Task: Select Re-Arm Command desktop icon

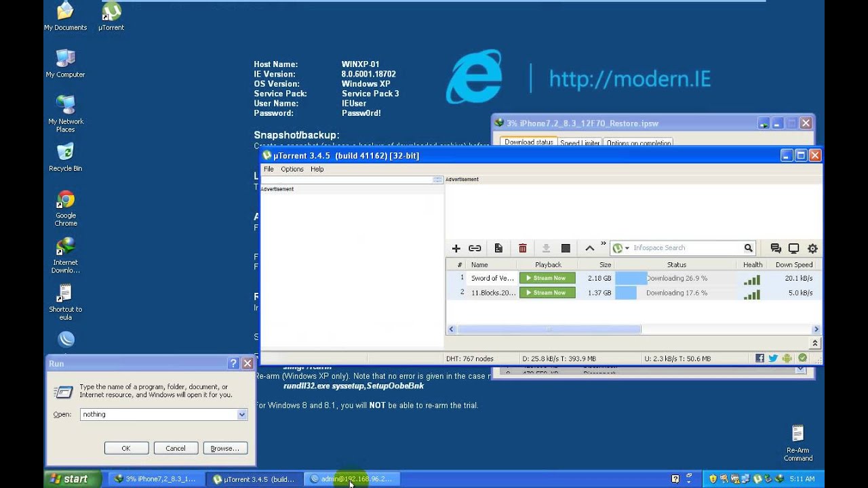Action: (x=797, y=443)
